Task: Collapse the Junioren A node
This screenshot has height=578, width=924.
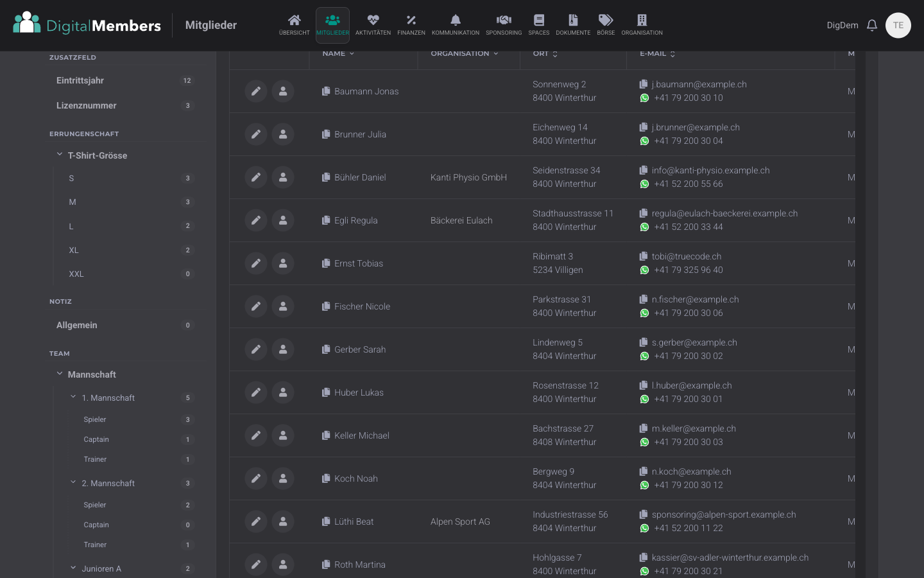Action: pos(73,568)
